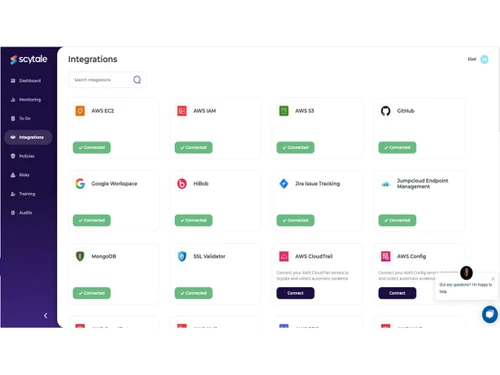
Task: Click Connected button on HiBob card
Action: [194, 220]
